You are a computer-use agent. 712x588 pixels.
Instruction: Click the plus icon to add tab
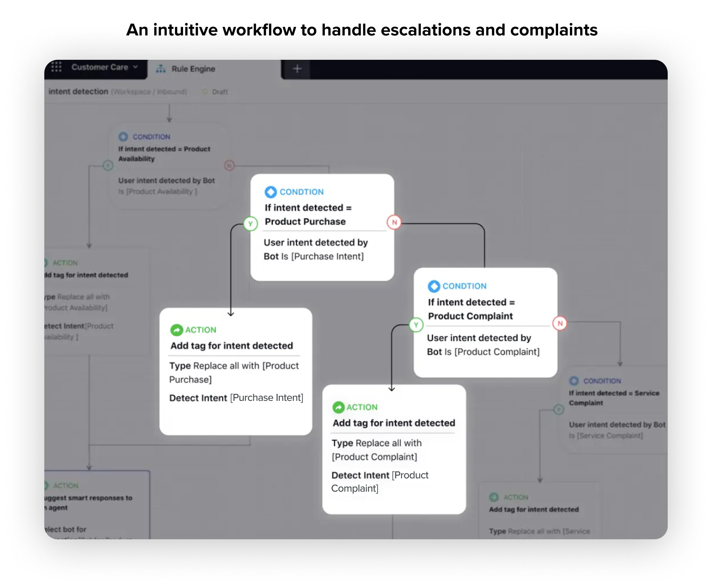297,69
